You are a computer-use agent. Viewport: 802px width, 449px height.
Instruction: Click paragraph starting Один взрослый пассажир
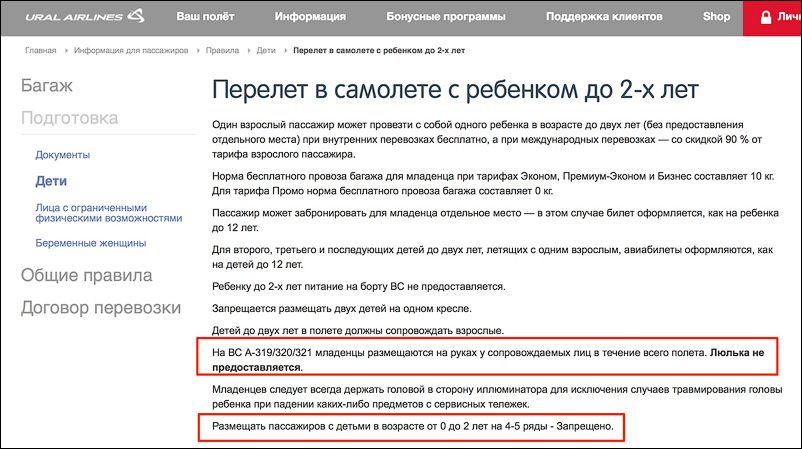tap(487, 139)
